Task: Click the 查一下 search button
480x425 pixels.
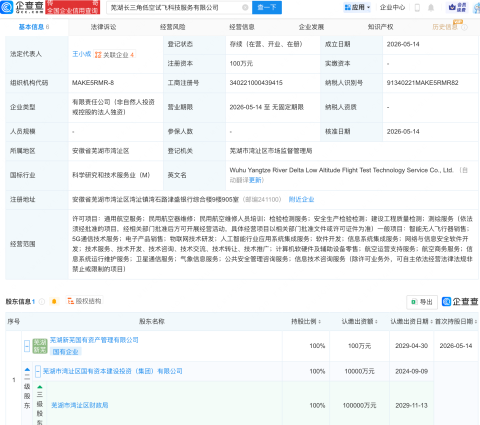Action: tap(267, 7)
